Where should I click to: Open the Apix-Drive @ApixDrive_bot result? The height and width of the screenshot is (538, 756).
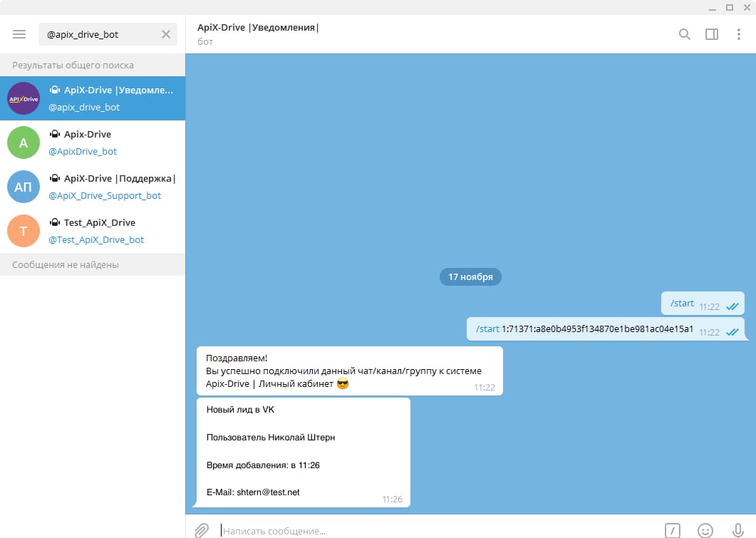pyautogui.click(x=93, y=143)
